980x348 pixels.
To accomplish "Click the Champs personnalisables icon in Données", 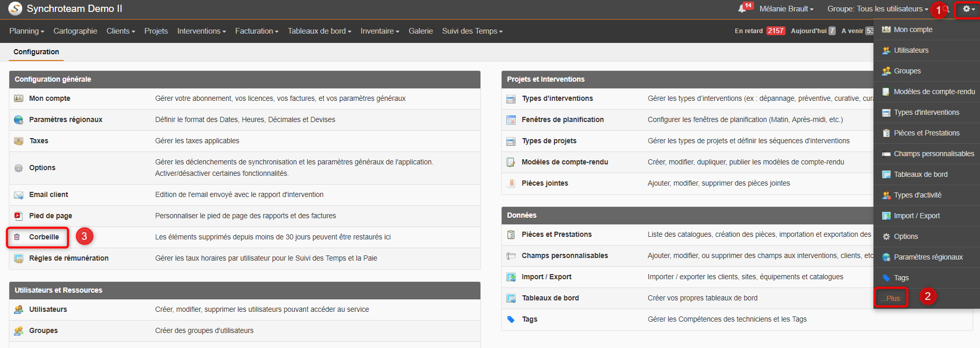I will (x=511, y=256).
